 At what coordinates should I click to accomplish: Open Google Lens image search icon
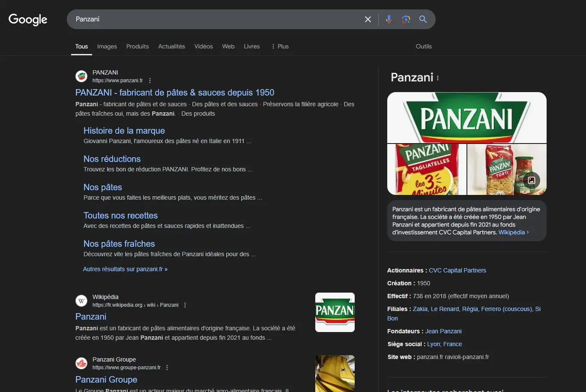tap(406, 19)
